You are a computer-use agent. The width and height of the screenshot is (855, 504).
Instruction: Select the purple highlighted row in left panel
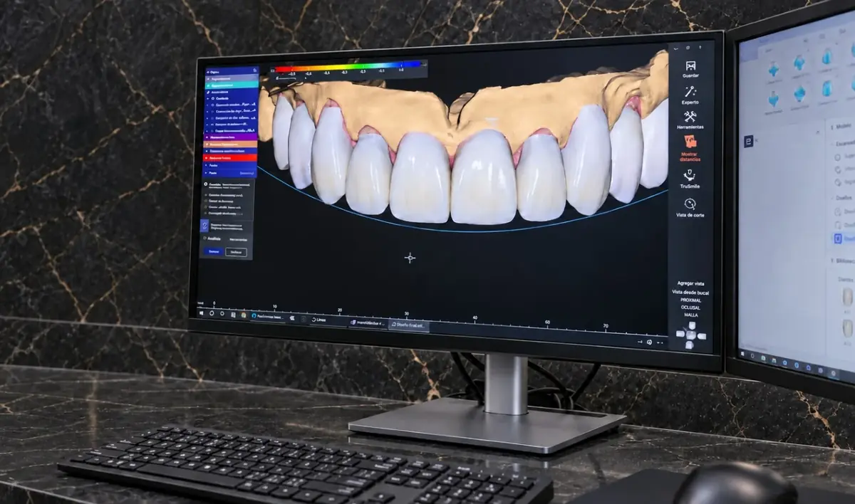click(x=231, y=137)
